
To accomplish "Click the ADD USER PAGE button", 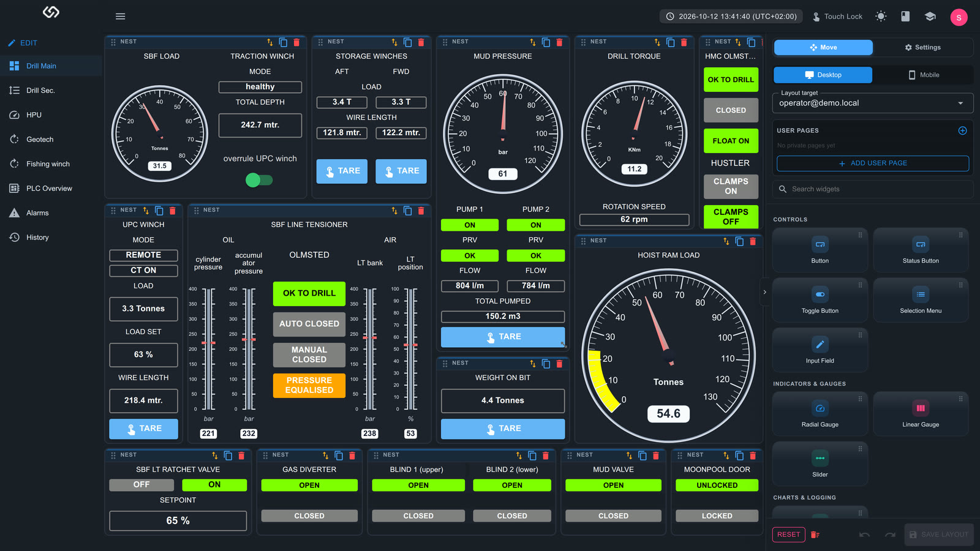I will (x=873, y=163).
